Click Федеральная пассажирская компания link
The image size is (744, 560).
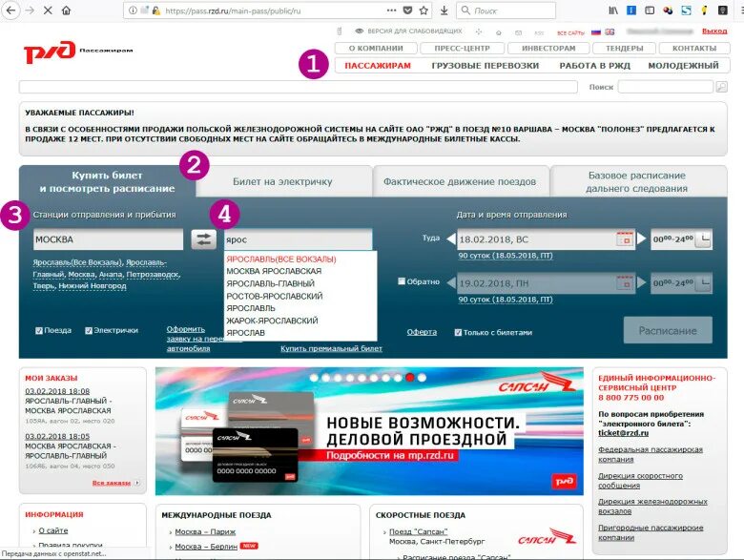[651, 454]
